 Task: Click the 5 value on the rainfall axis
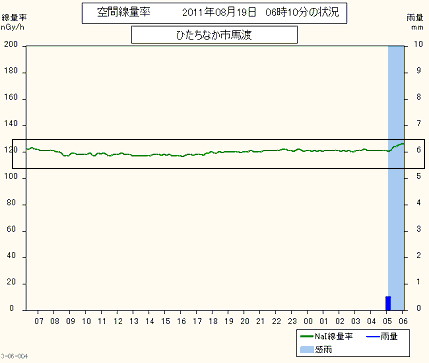419,176
